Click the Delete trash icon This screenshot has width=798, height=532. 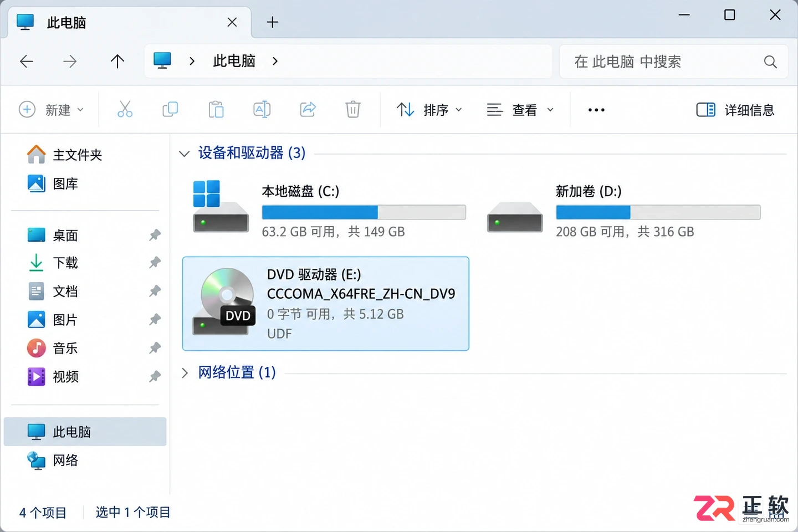click(353, 109)
